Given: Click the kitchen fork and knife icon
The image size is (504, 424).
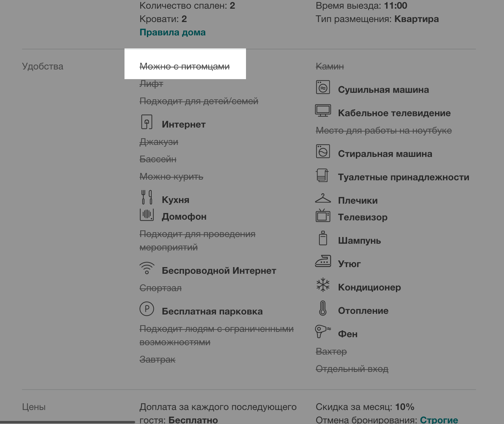Looking at the screenshot, I should point(147,197).
